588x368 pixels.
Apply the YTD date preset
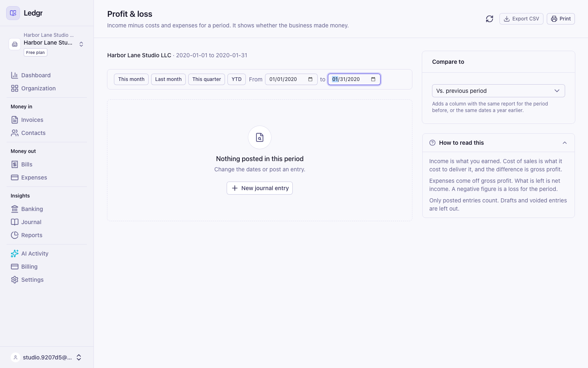point(236,79)
